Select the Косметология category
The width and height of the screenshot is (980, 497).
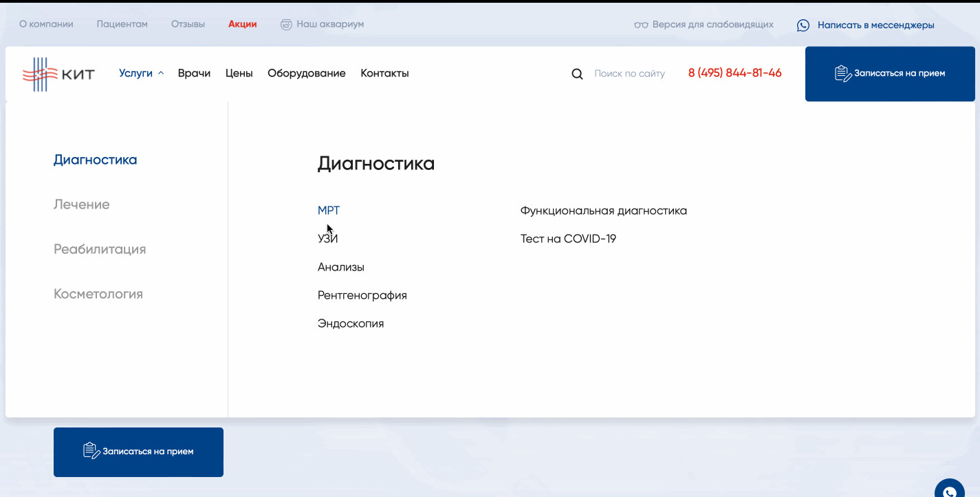point(98,294)
